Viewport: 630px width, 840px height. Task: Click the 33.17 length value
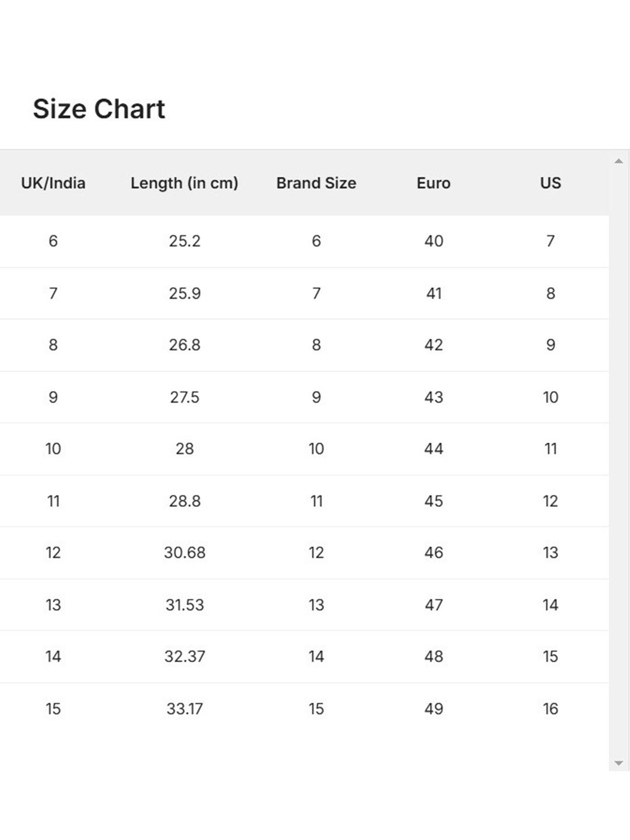(x=184, y=709)
